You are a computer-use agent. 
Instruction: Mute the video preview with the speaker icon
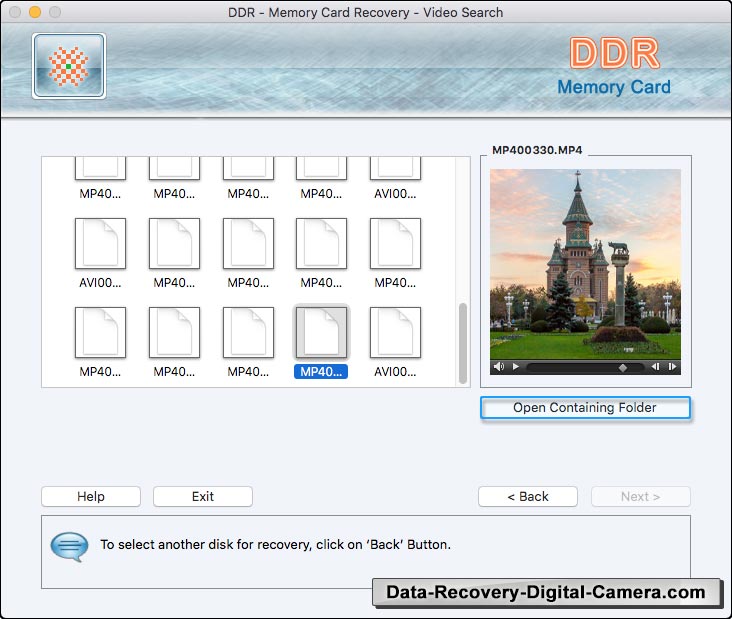point(499,366)
